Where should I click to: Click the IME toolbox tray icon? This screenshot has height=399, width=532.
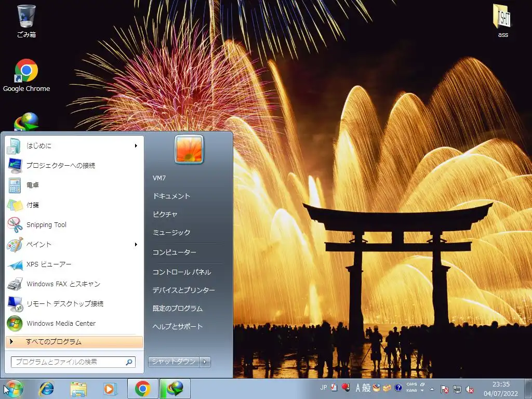[387, 388]
